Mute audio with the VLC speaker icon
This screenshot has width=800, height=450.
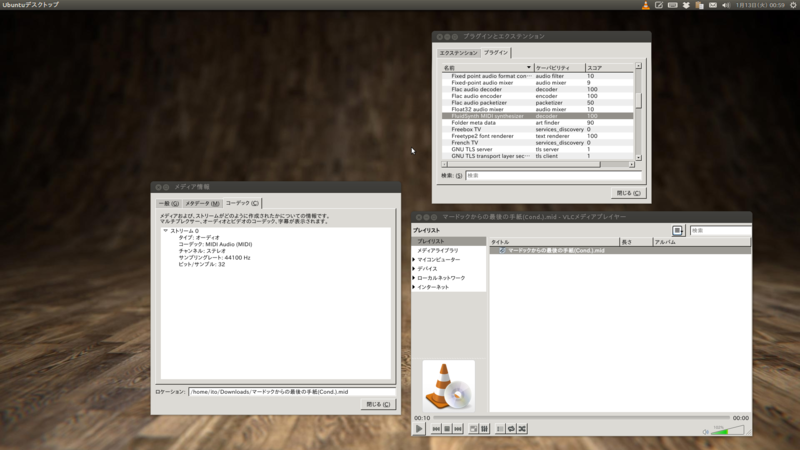706,432
